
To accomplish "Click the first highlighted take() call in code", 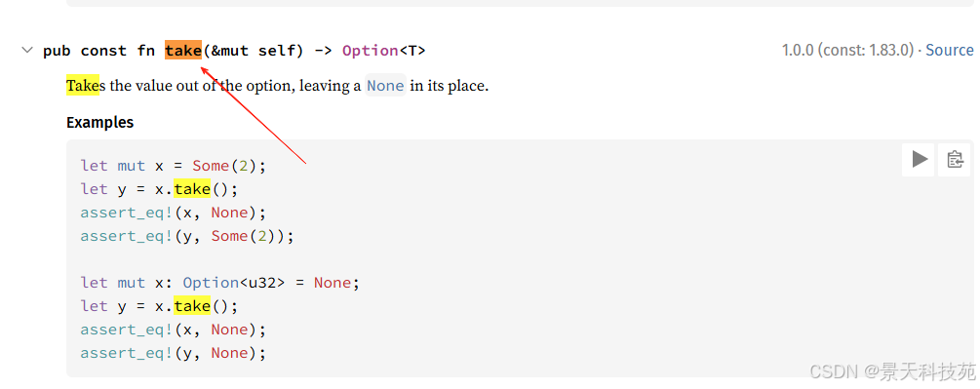I will pos(192,189).
